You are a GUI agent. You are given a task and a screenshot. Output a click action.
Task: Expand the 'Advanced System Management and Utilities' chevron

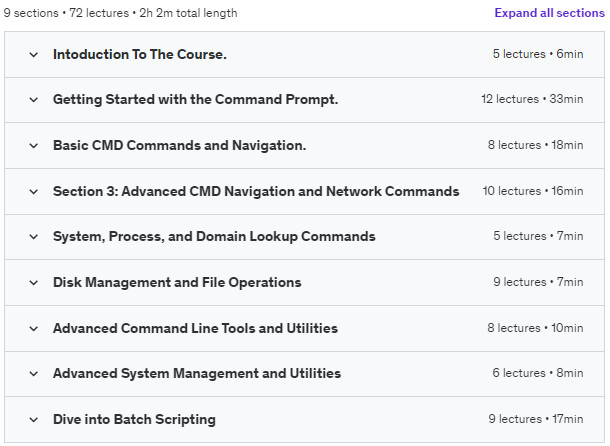(34, 374)
